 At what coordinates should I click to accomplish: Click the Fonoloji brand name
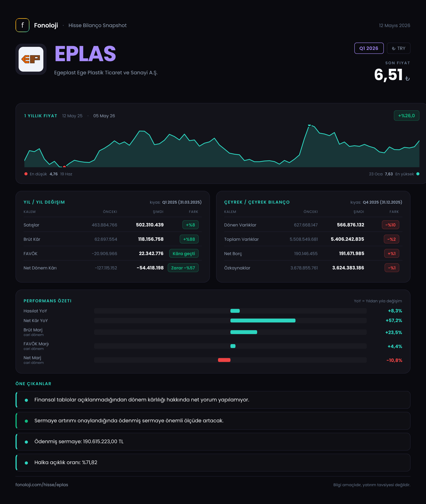[46, 25]
